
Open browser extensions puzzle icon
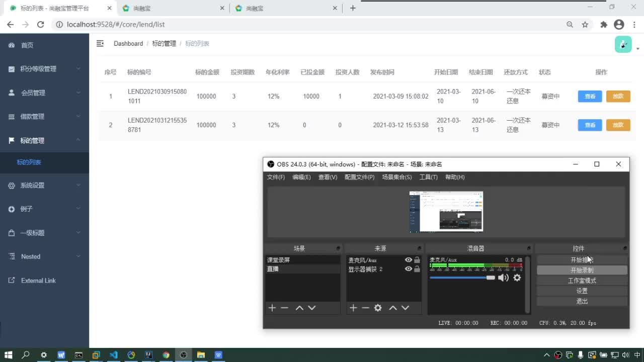tap(604, 24)
